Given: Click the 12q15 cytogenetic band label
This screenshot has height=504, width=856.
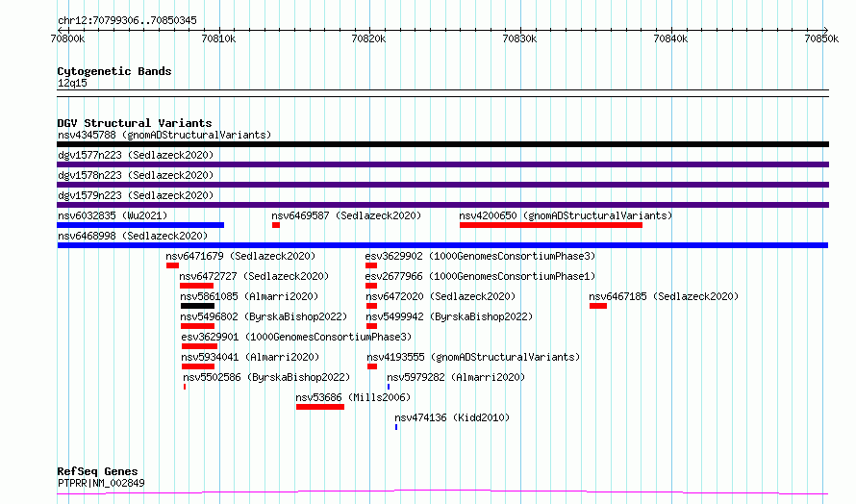Looking at the screenshot, I should coord(72,83).
